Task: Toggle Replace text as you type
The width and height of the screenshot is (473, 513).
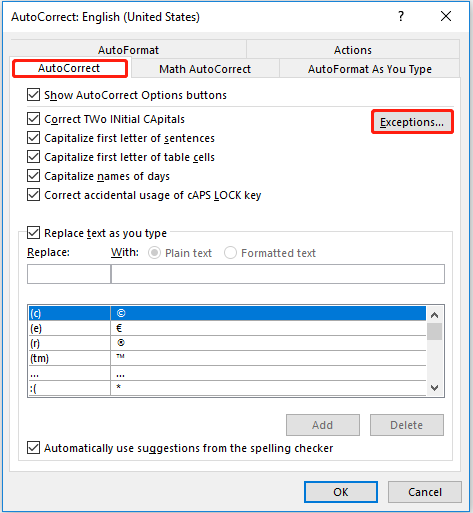Action: coord(33,233)
